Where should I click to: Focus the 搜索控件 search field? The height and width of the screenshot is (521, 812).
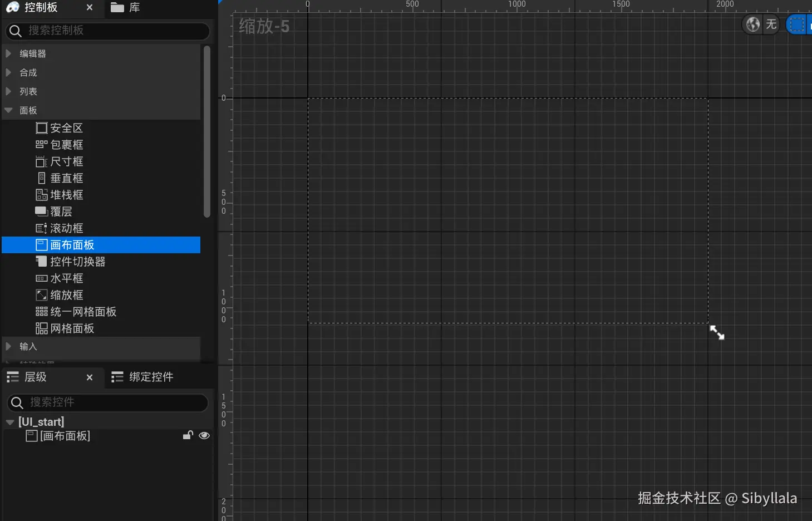tap(107, 402)
